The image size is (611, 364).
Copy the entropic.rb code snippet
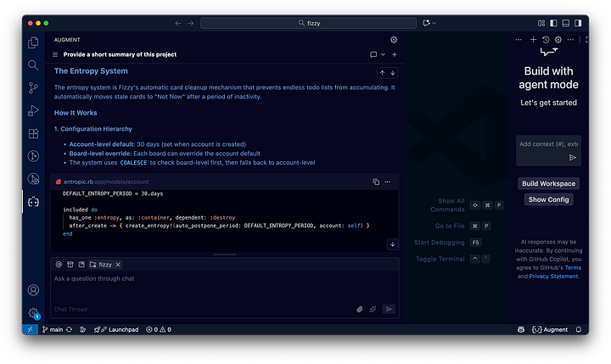tap(376, 182)
